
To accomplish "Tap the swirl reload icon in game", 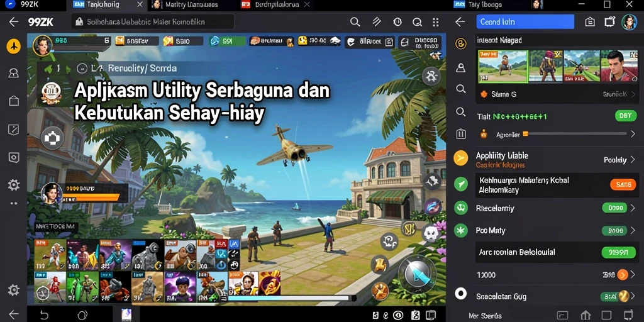I will point(389,241).
